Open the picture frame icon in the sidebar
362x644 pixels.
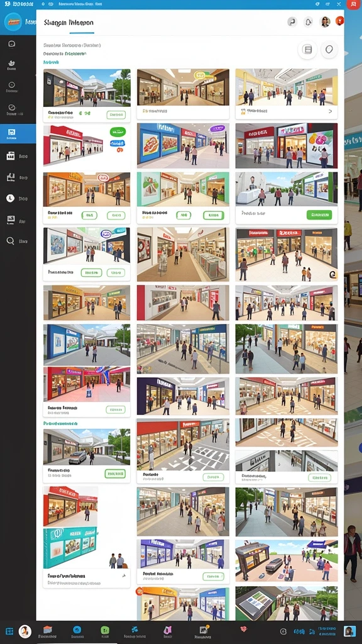pyautogui.click(x=11, y=219)
